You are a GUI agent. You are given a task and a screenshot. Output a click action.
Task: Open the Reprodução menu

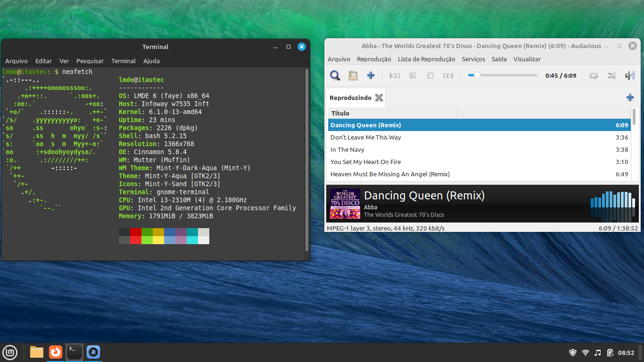click(374, 59)
